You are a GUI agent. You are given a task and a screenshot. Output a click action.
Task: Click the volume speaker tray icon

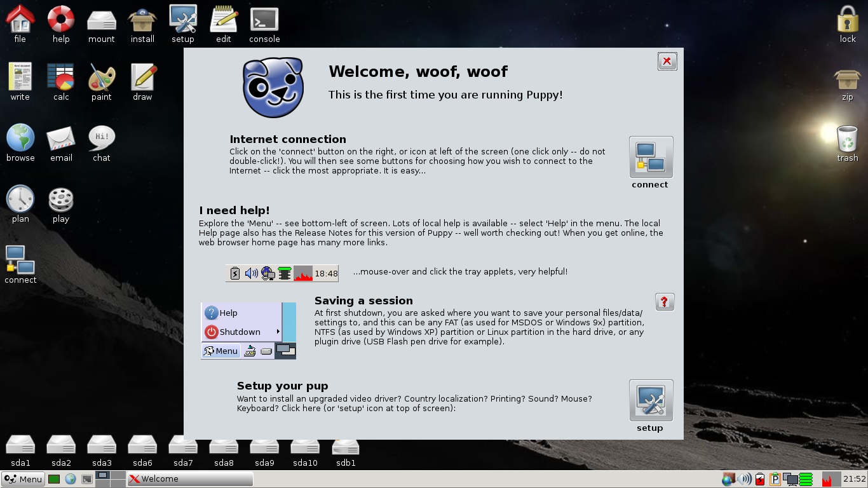coord(744,479)
